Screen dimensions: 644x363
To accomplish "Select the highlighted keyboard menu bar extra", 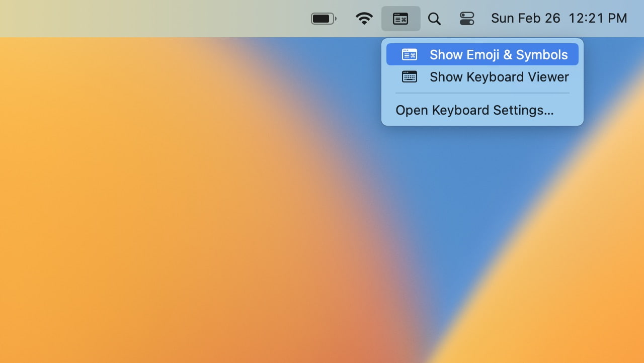I will (x=400, y=18).
